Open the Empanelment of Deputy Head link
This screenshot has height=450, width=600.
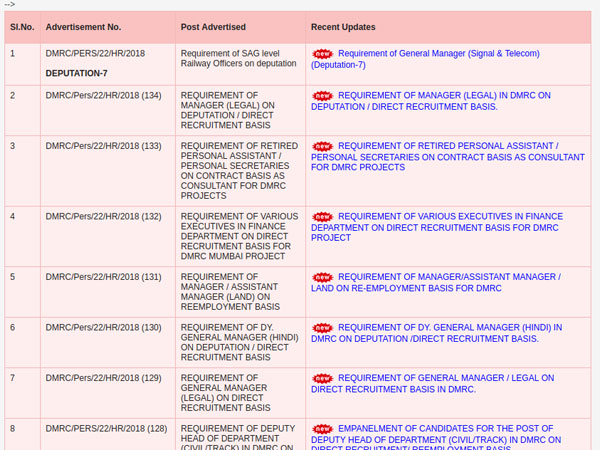coord(436,437)
